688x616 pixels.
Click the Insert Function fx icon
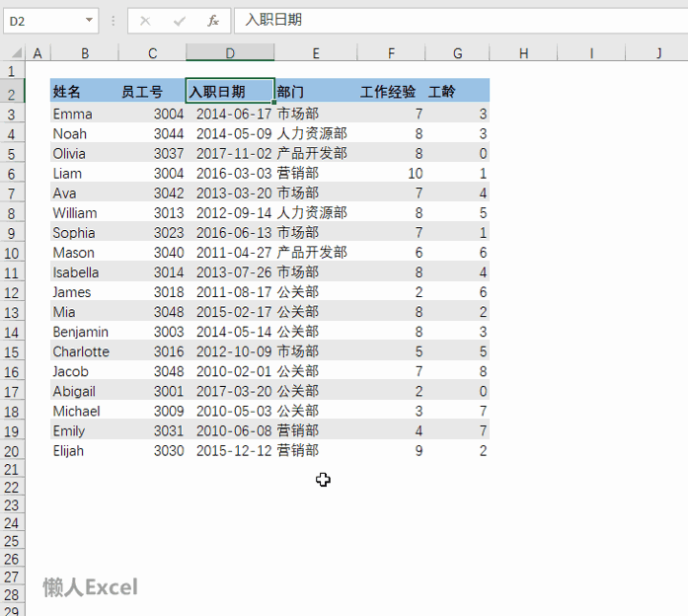pyautogui.click(x=212, y=21)
